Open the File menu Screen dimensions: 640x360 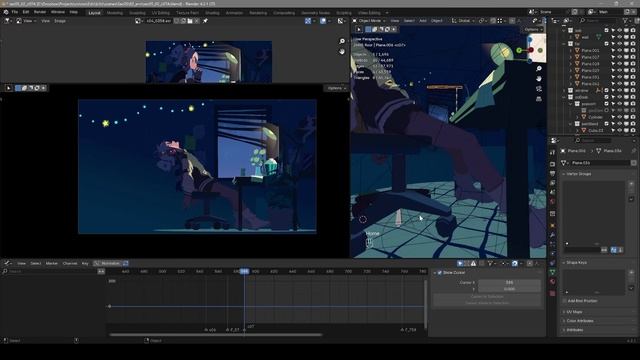point(15,12)
